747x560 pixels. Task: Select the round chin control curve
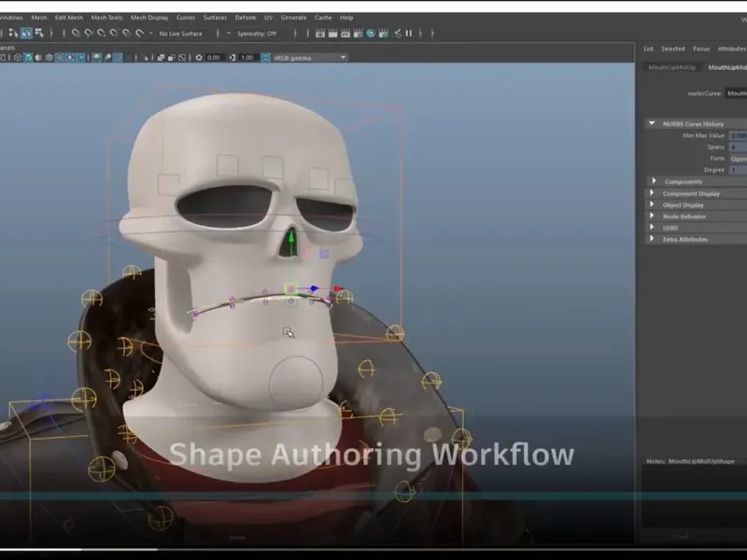tap(296, 383)
